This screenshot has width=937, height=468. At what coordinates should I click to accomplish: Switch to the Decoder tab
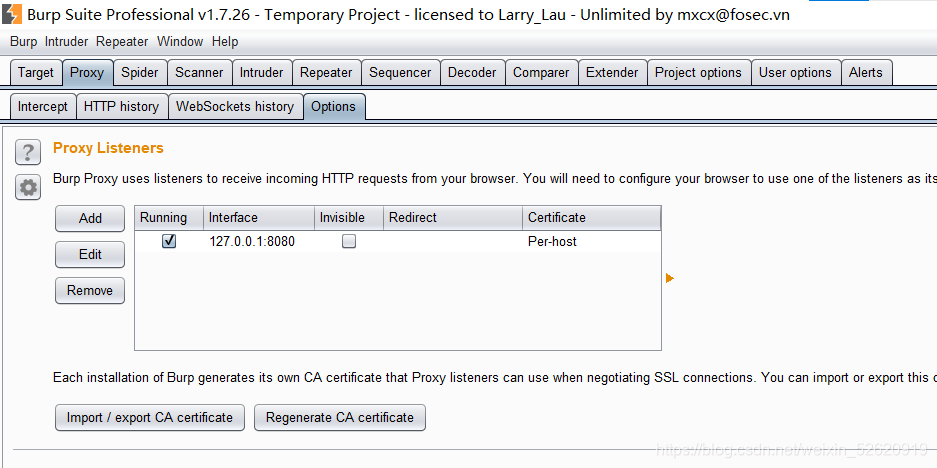tap(472, 72)
